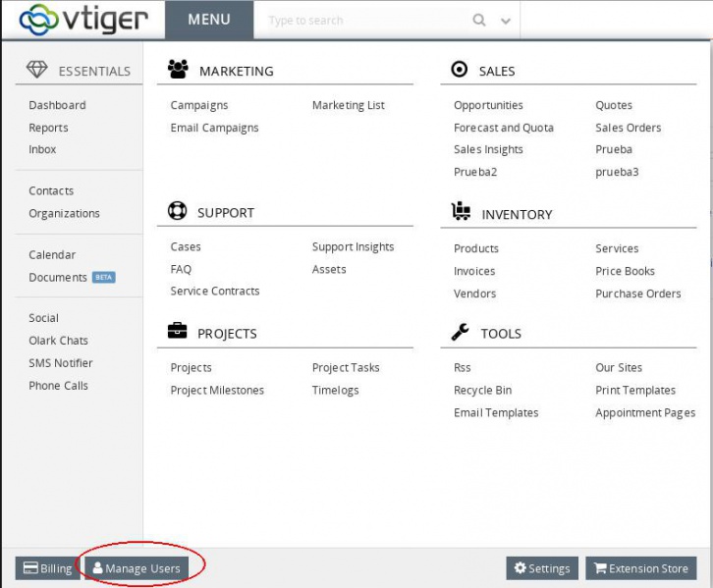The image size is (713, 588).
Task: Open the Billing button
Action: pos(47,568)
